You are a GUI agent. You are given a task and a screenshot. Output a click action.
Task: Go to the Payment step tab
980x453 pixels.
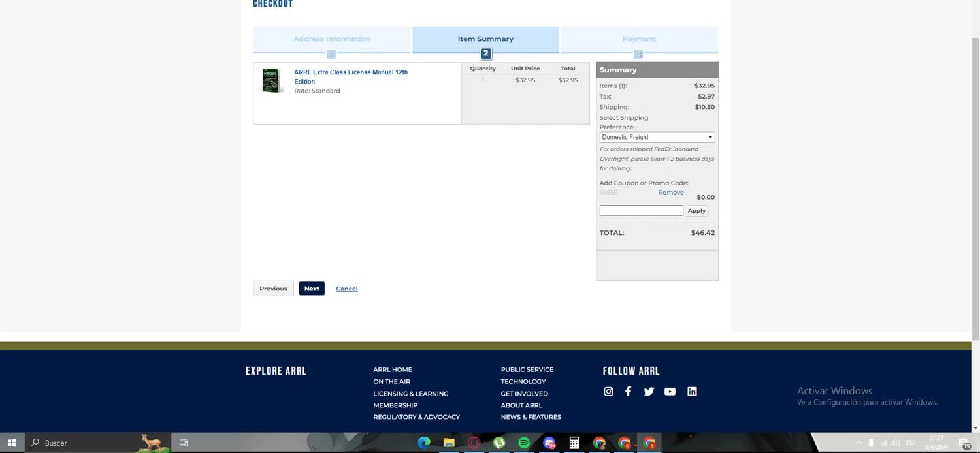coord(639,39)
